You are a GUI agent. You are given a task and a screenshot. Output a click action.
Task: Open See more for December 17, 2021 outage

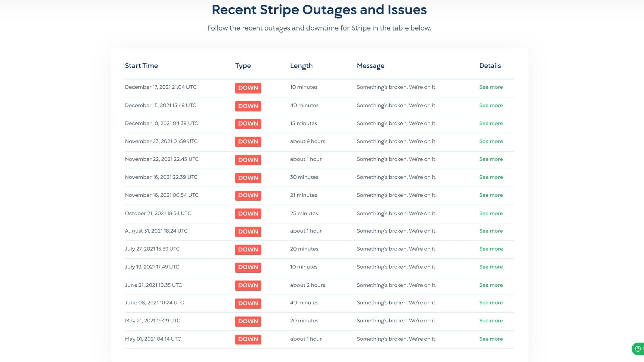(x=491, y=87)
